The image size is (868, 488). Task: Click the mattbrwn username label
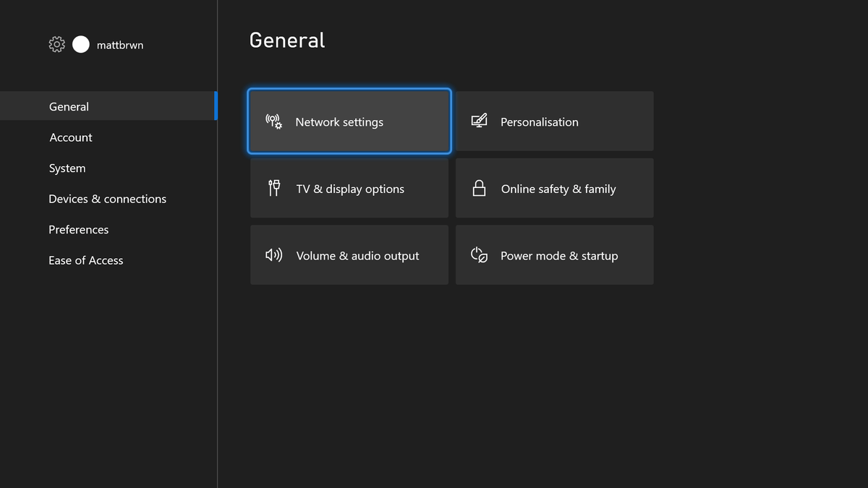[x=120, y=44]
